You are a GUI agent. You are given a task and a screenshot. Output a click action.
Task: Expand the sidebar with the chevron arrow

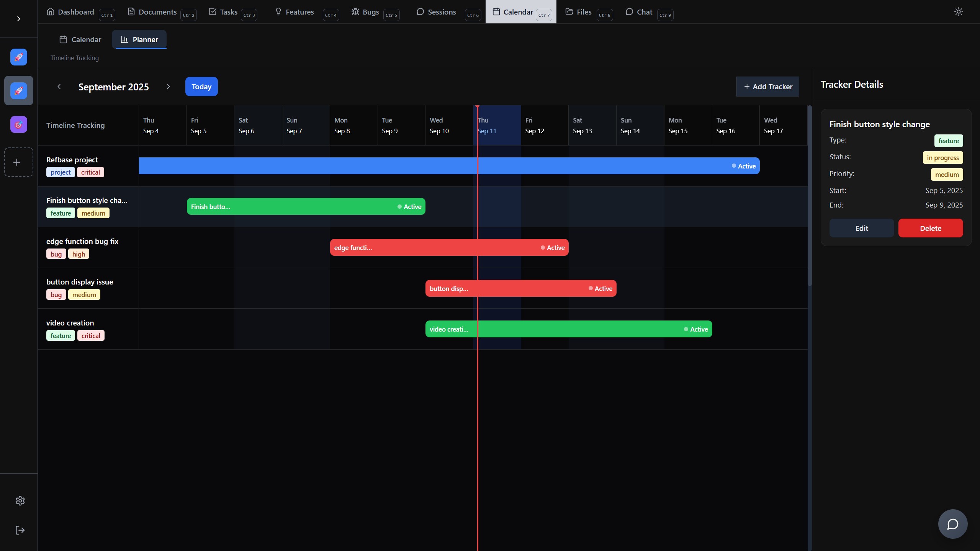click(18, 19)
